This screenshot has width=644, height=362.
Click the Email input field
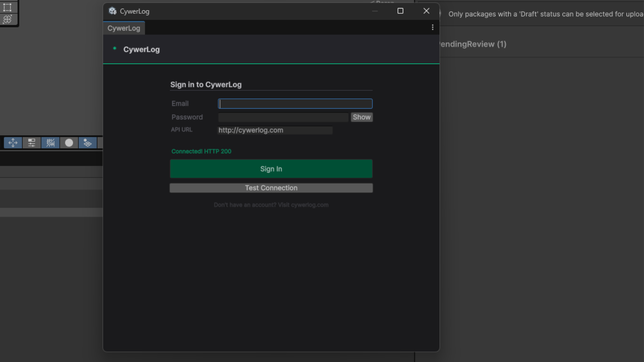[x=295, y=104]
